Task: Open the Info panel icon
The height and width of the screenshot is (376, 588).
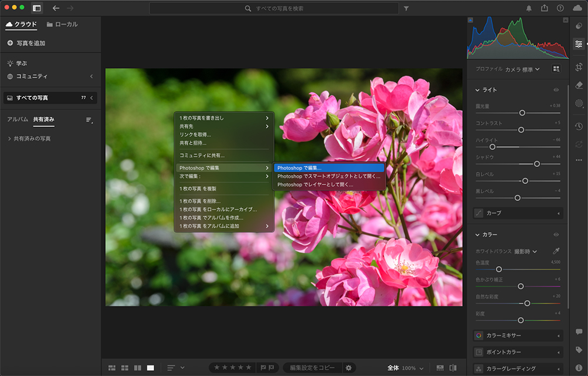Action: pos(579,368)
